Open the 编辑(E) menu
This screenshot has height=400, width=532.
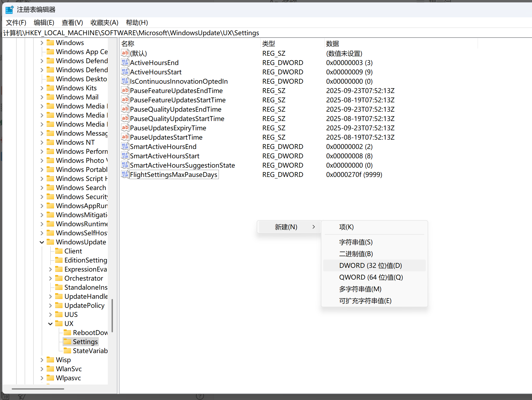(44, 23)
